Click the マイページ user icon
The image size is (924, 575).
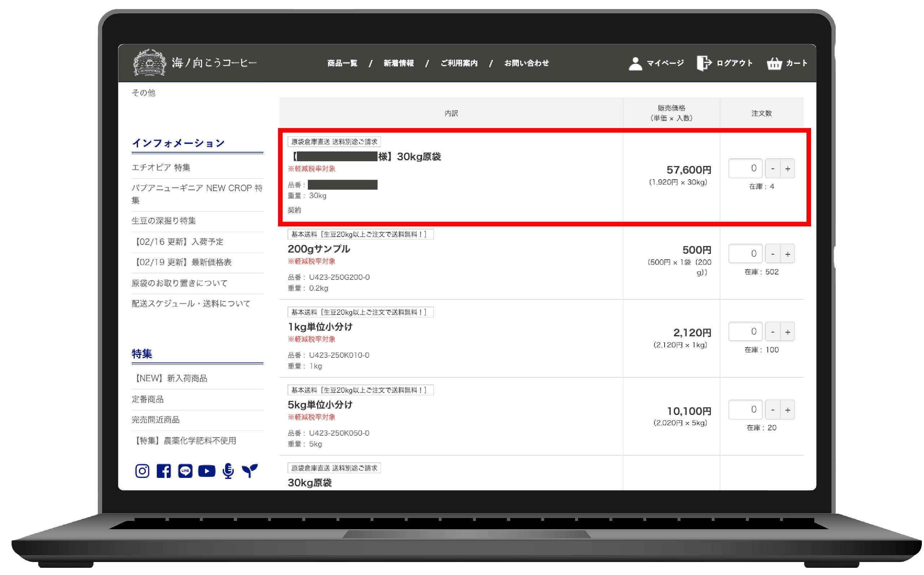pyautogui.click(x=635, y=63)
